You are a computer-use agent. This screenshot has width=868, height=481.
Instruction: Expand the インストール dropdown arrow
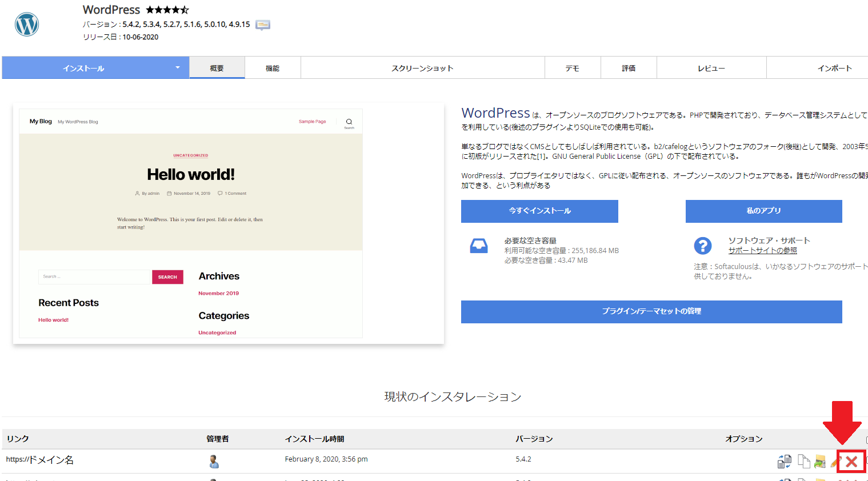(x=178, y=68)
